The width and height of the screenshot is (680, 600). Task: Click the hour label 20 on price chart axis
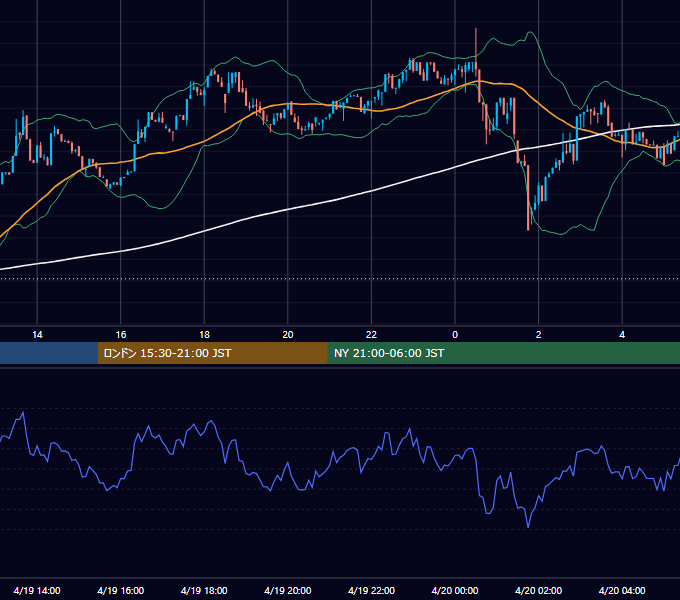288,335
